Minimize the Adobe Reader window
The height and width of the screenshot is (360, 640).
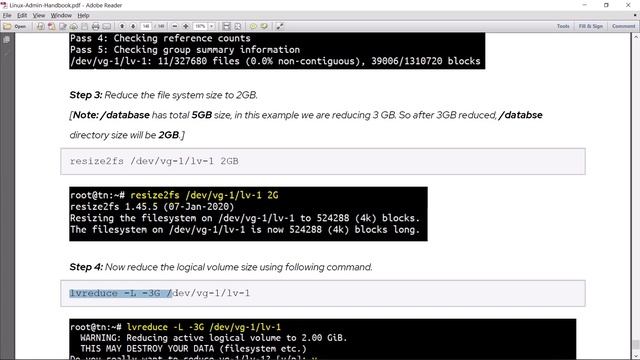(x=584, y=5)
